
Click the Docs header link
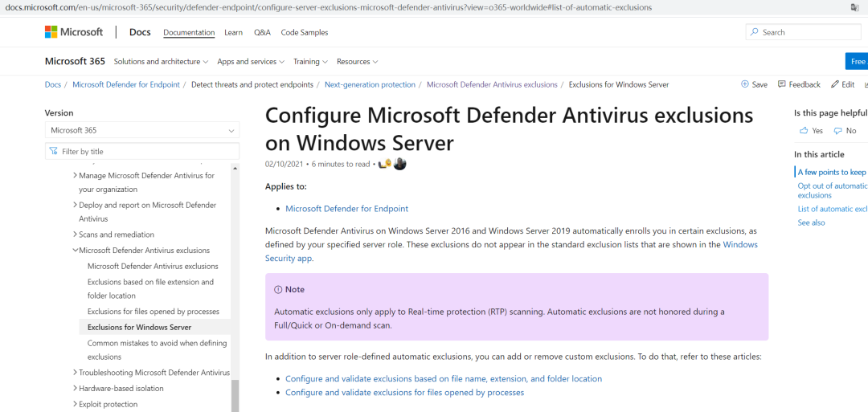click(x=140, y=32)
